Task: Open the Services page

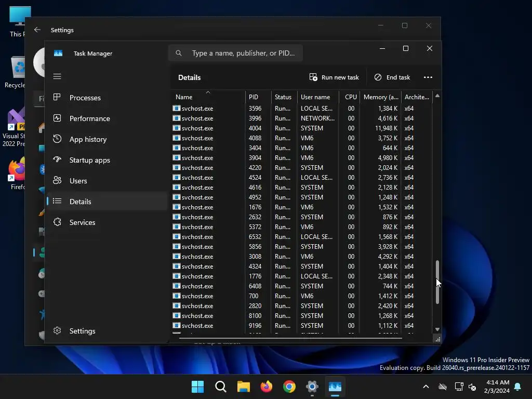Action: pyautogui.click(x=107, y=222)
